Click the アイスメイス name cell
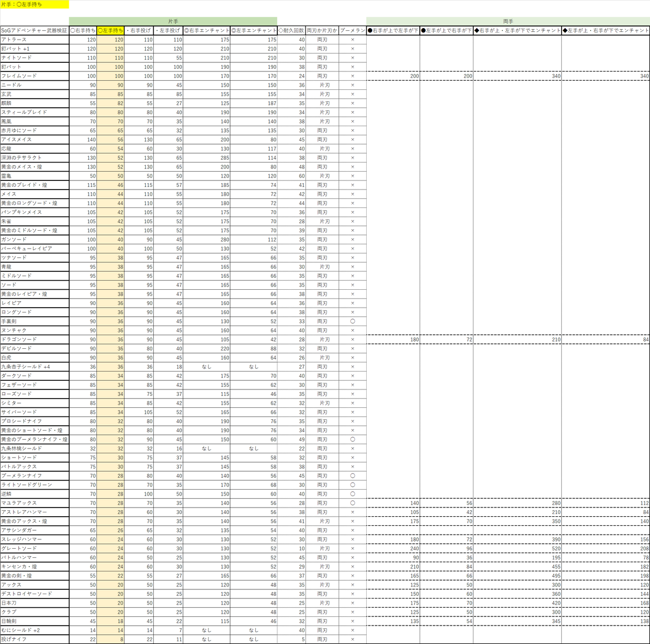650x644 pixels. 35,139
